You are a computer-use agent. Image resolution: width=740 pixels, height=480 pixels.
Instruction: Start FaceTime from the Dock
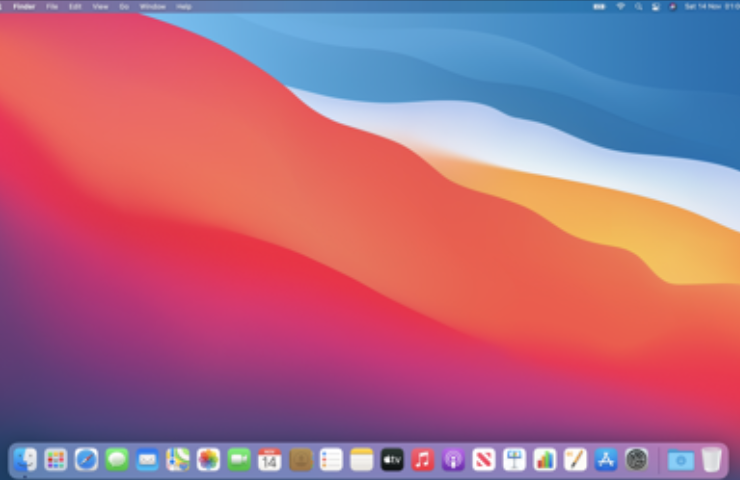[239, 459]
